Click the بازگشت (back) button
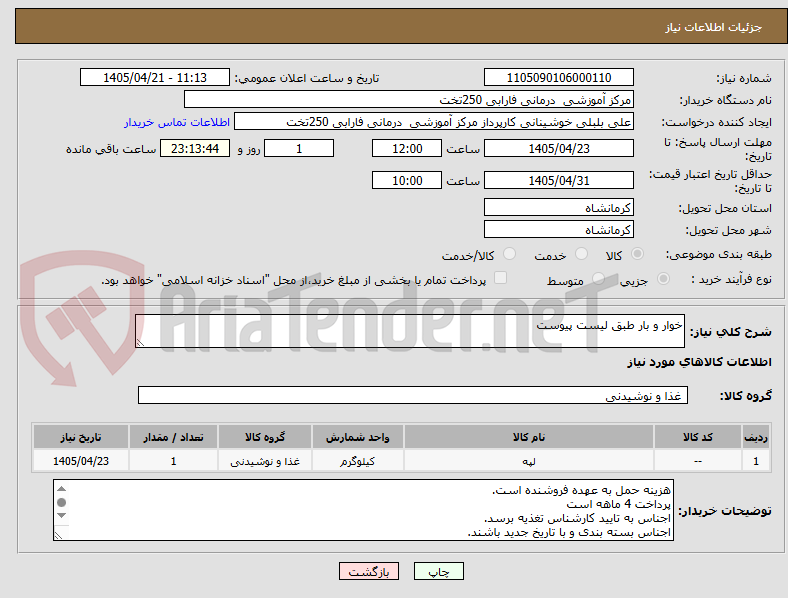Image resolution: width=788 pixels, height=598 pixels. click(x=369, y=571)
